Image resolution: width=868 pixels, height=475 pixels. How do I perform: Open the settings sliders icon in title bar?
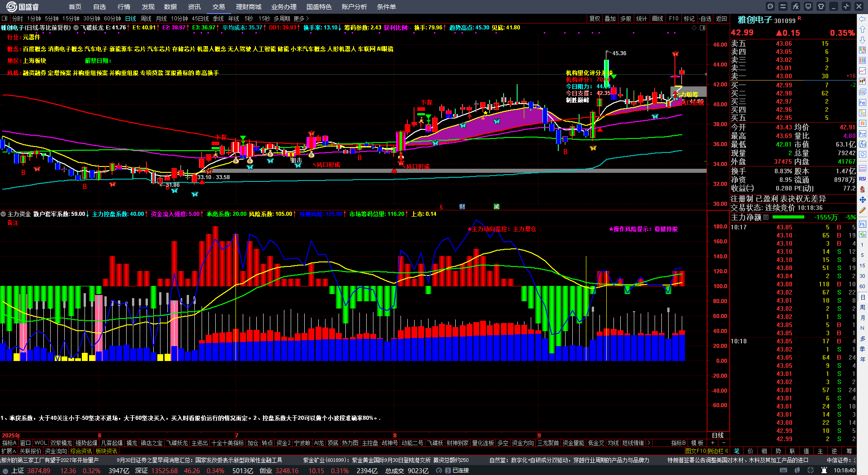point(783,6)
